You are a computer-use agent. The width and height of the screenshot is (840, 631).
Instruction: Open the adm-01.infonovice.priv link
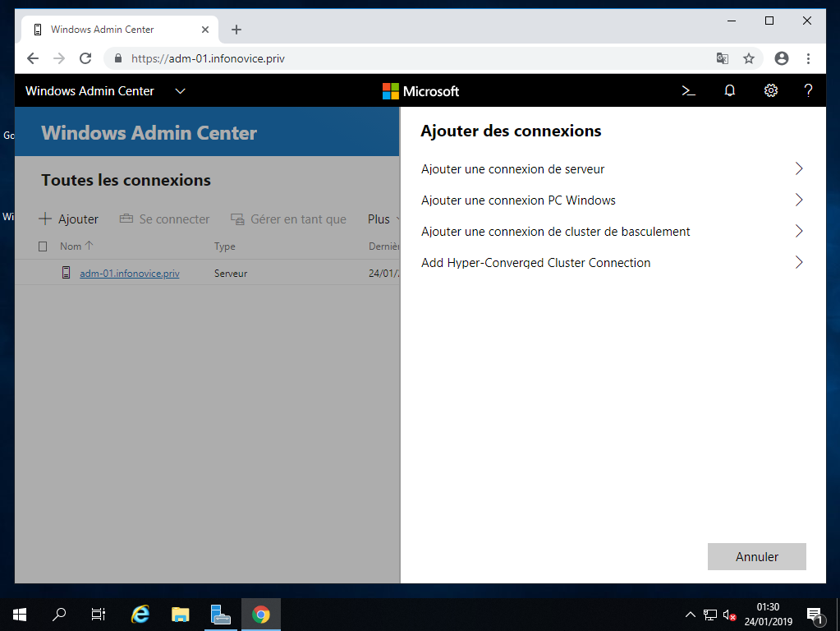[130, 273]
